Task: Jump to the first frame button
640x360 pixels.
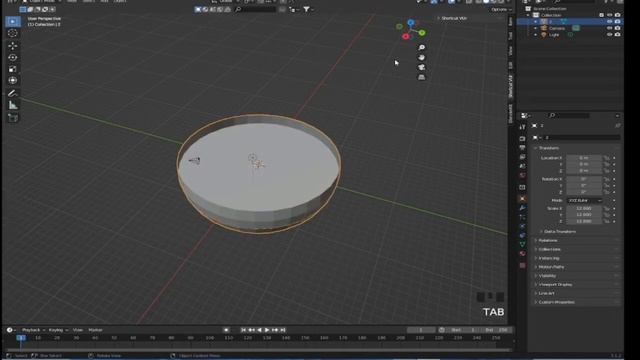Action: click(243, 330)
